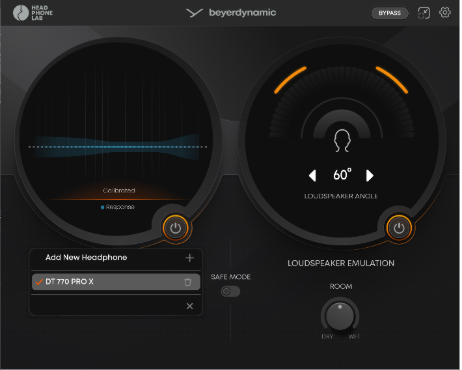462x370 pixels.
Task: Click the Room dry/wet knob
Action: point(340,316)
